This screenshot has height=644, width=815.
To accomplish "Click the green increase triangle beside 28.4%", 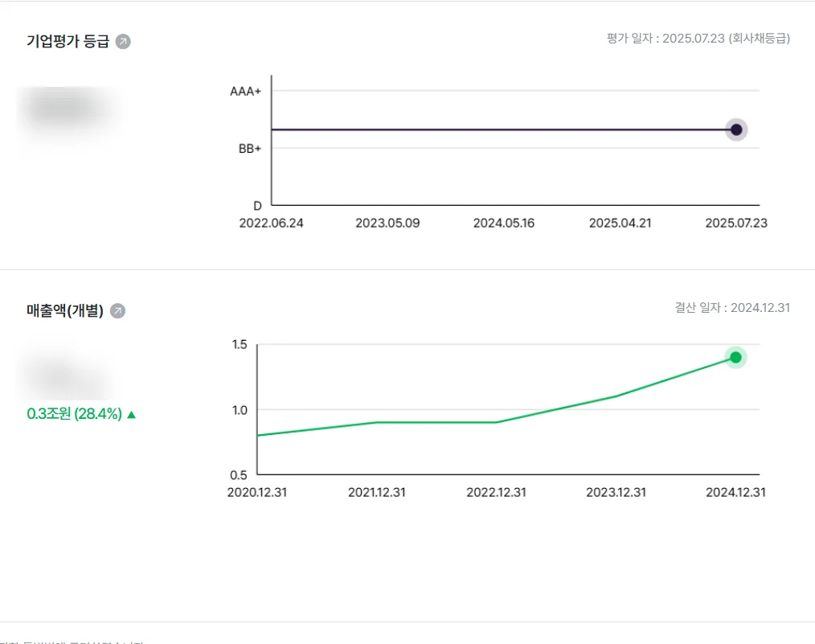I will tap(132, 415).
